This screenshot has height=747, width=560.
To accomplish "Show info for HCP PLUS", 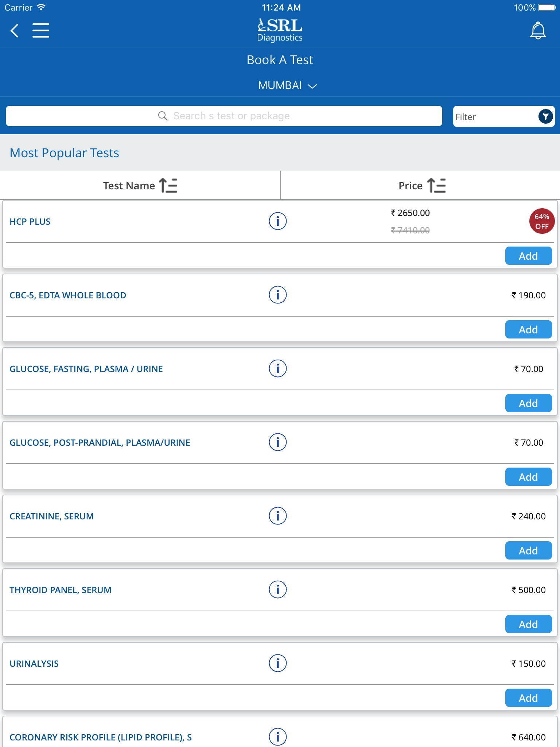I will pyautogui.click(x=278, y=221).
